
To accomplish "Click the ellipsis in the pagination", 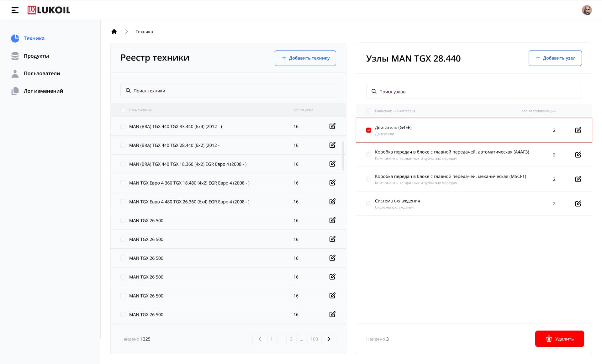I will pos(301,339).
